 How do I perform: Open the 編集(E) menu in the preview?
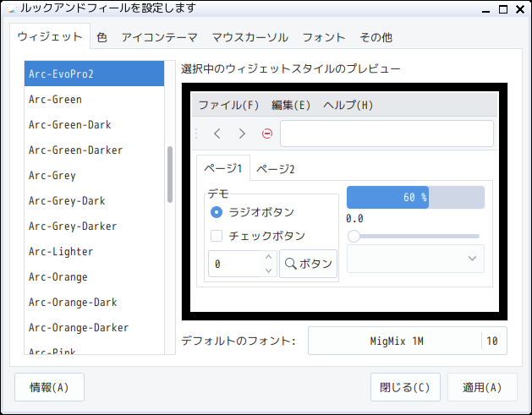(291, 105)
